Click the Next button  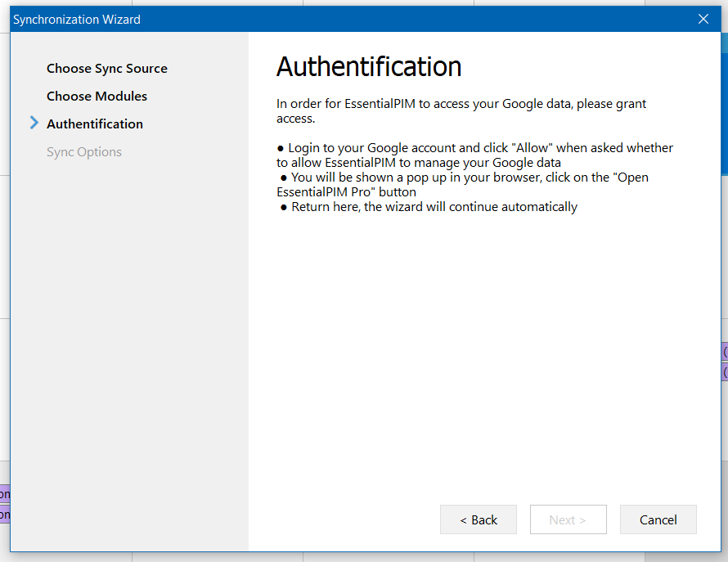coord(568,519)
